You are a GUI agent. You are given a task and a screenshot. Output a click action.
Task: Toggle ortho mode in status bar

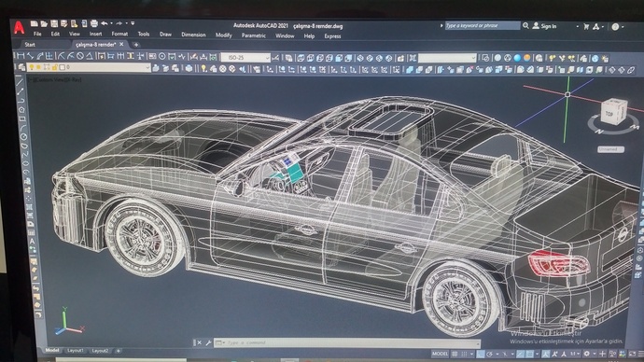(480, 354)
